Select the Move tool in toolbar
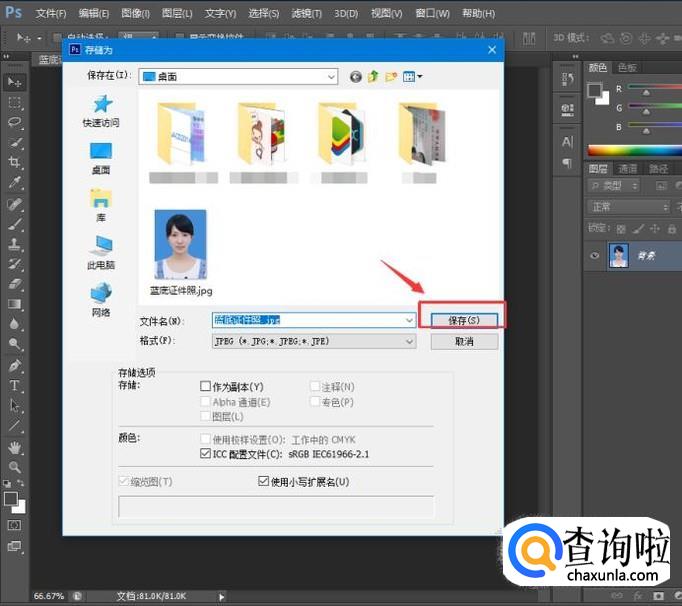The image size is (682, 606). (15, 82)
